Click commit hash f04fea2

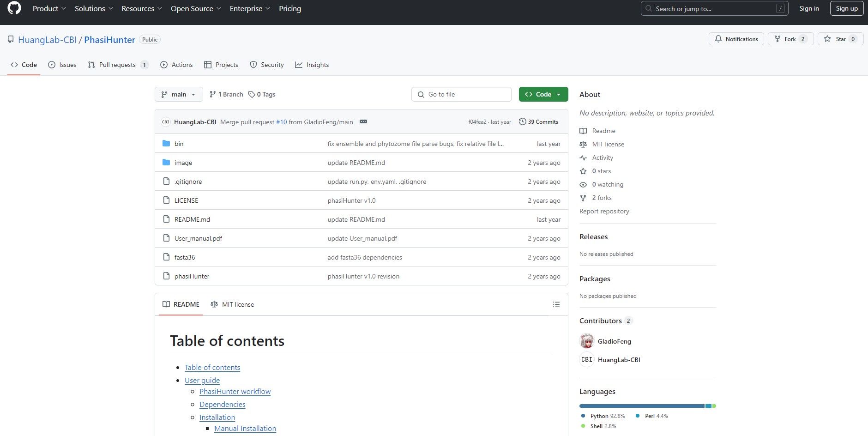click(x=477, y=122)
